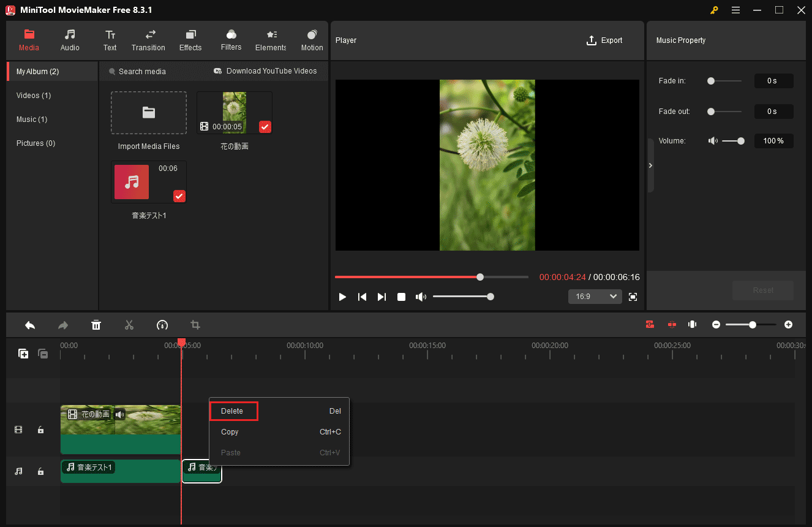Click the add track icon
812x527 pixels.
pyautogui.click(x=23, y=354)
